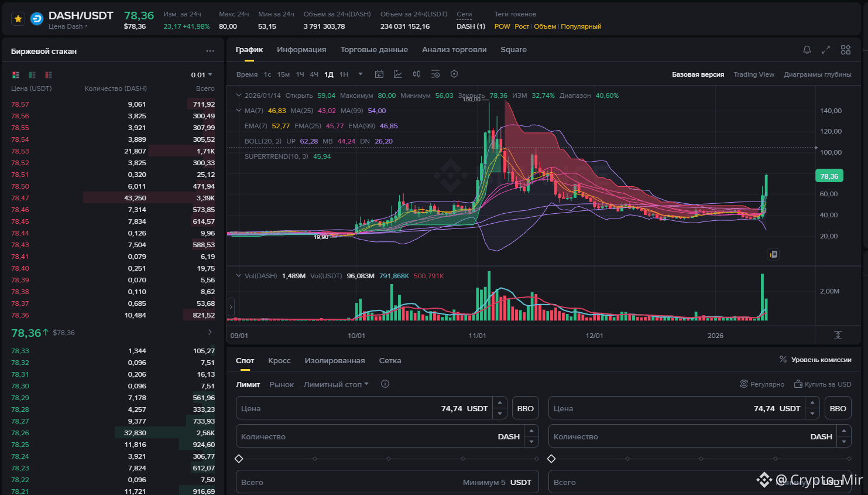Open the layout grid icon

tap(846, 50)
